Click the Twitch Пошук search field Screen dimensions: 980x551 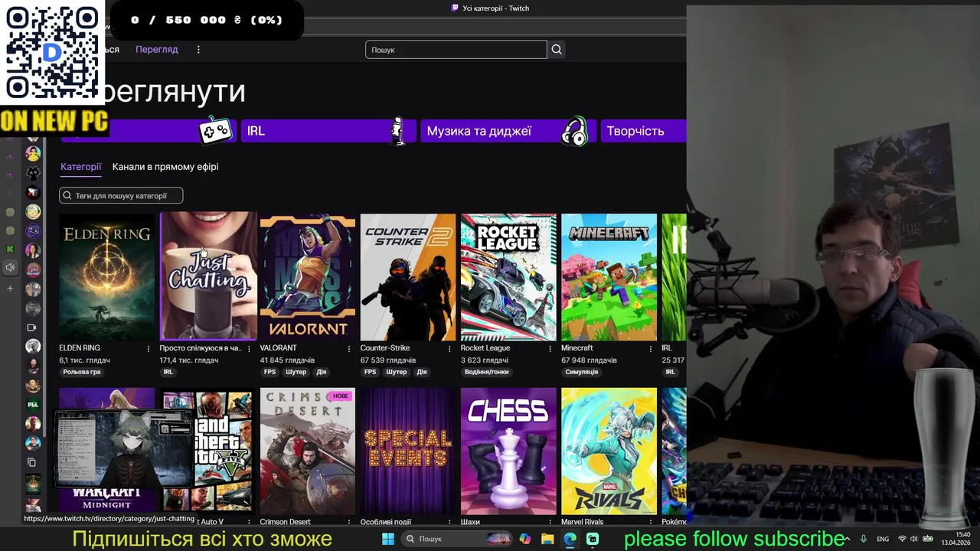coord(456,50)
